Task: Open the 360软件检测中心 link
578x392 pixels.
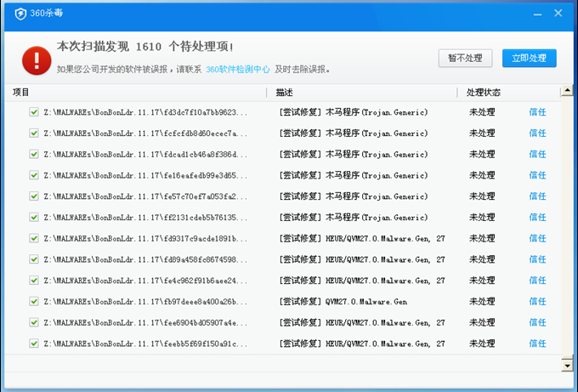Action: coord(238,70)
